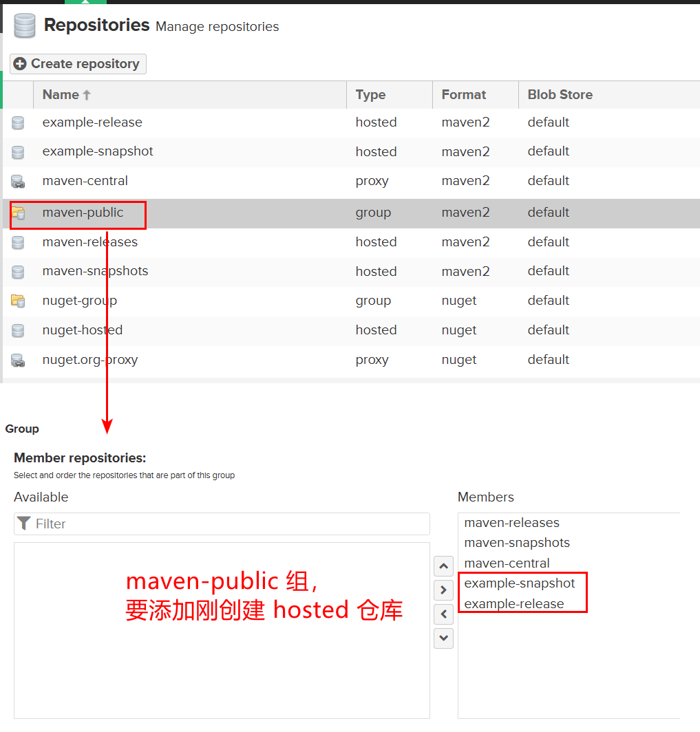This screenshot has width=700, height=732.
Task: Click the nuget-group folder icon
Action: click(x=18, y=301)
